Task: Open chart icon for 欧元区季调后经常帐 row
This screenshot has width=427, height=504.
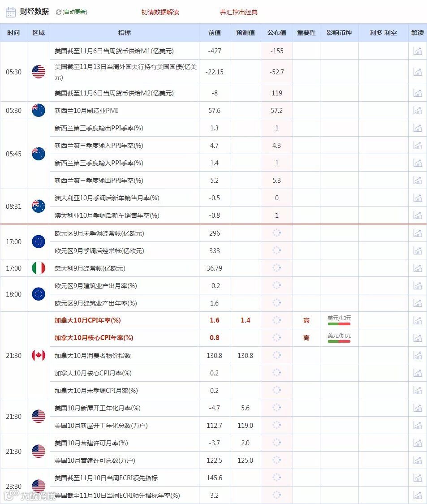Action: point(417,250)
